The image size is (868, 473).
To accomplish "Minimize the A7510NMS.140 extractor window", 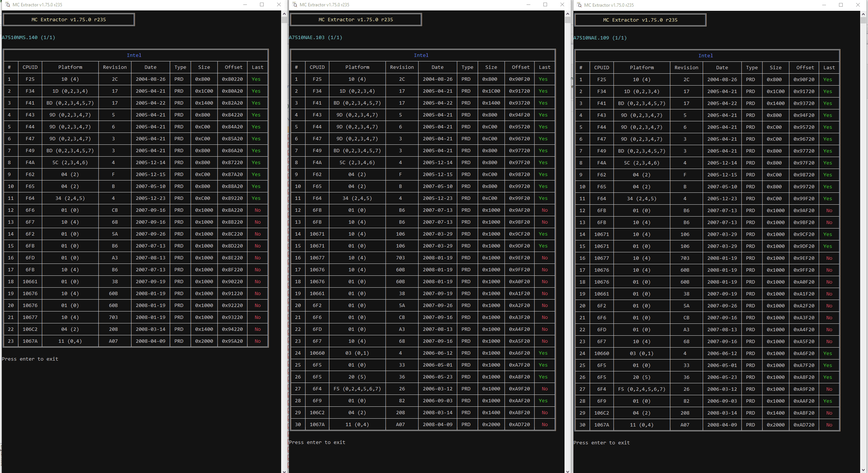I will (x=245, y=4).
